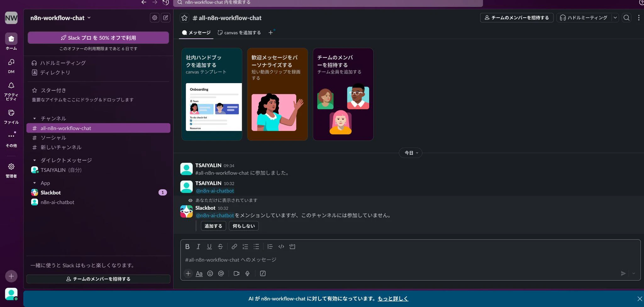
Task: Open the DM icon in the sidebar
Action: click(11, 62)
